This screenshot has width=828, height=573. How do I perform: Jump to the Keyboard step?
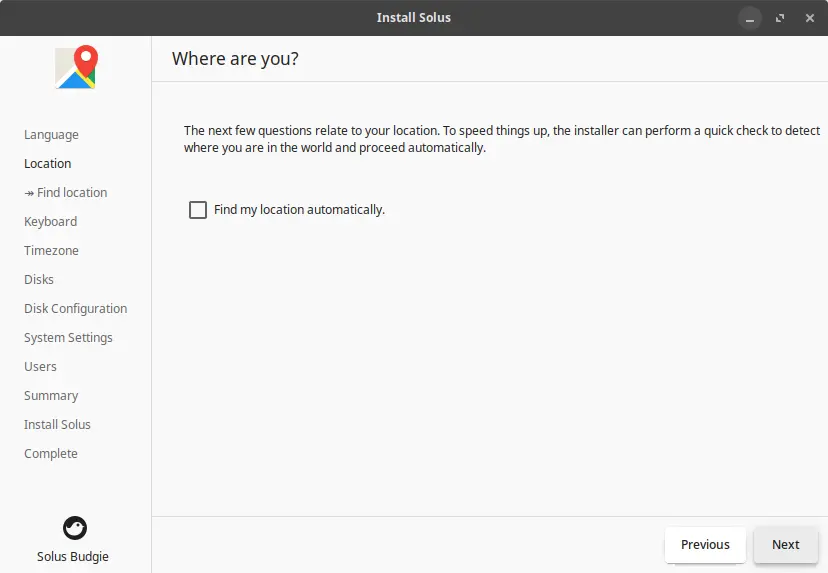pos(51,222)
